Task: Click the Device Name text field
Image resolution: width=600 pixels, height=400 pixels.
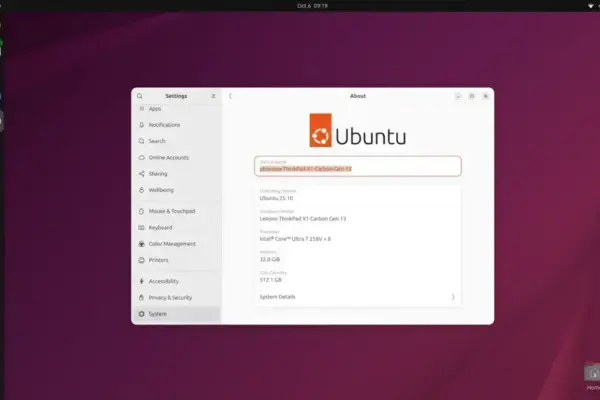Action: [358, 166]
